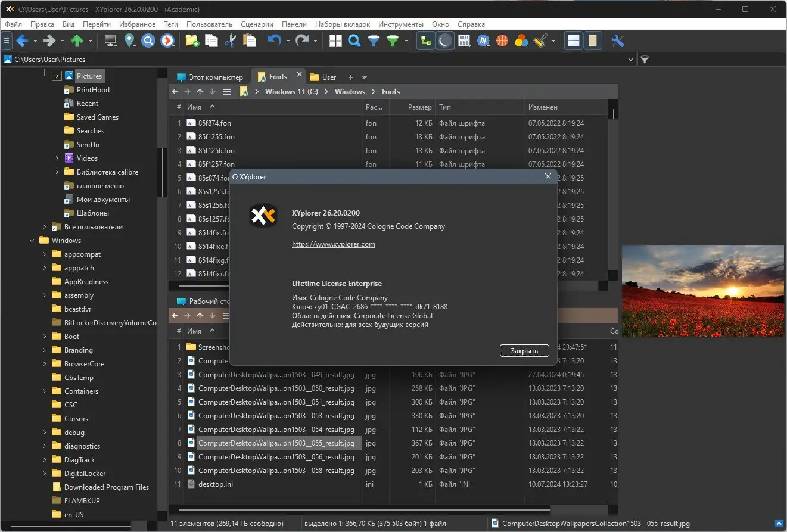Open the Drives monitor icon in toolbar

pos(110,41)
